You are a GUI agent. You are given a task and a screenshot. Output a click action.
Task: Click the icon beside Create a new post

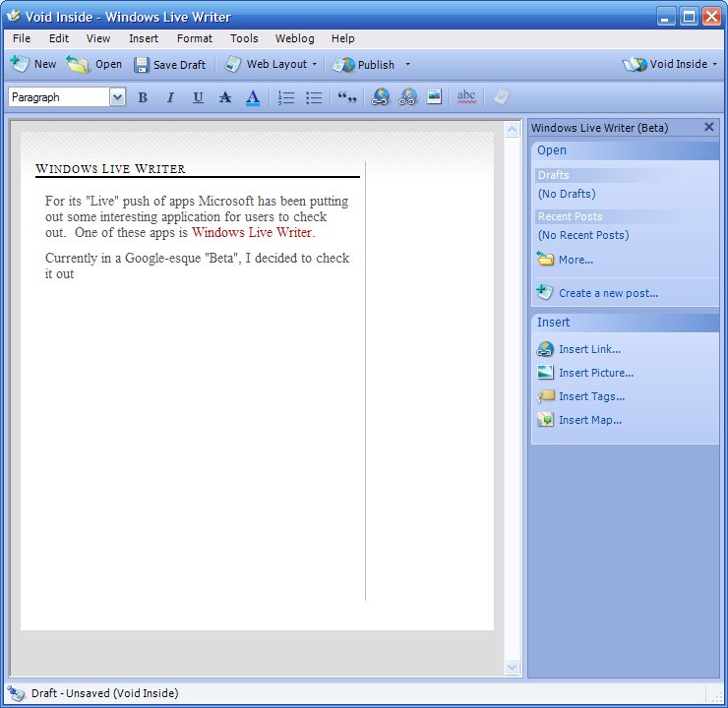[545, 292]
